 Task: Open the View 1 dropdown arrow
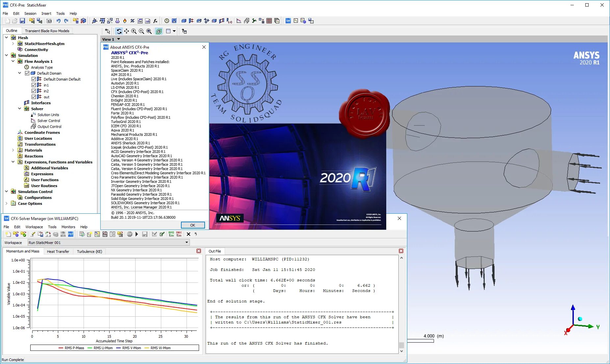point(119,39)
